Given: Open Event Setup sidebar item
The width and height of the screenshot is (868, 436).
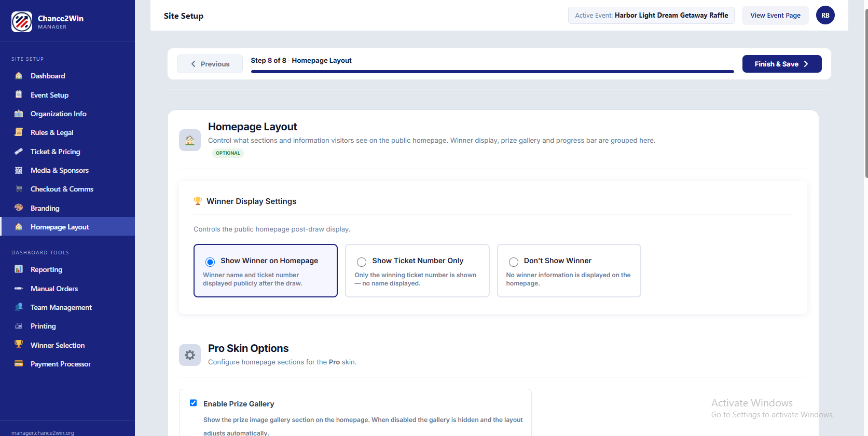Looking at the screenshot, I should [67, 95].
